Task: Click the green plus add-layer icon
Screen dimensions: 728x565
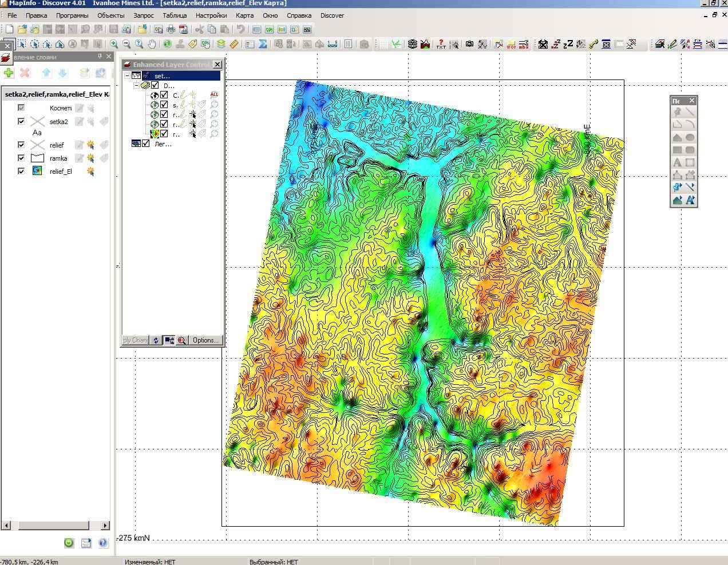Action: pos(9,73)
